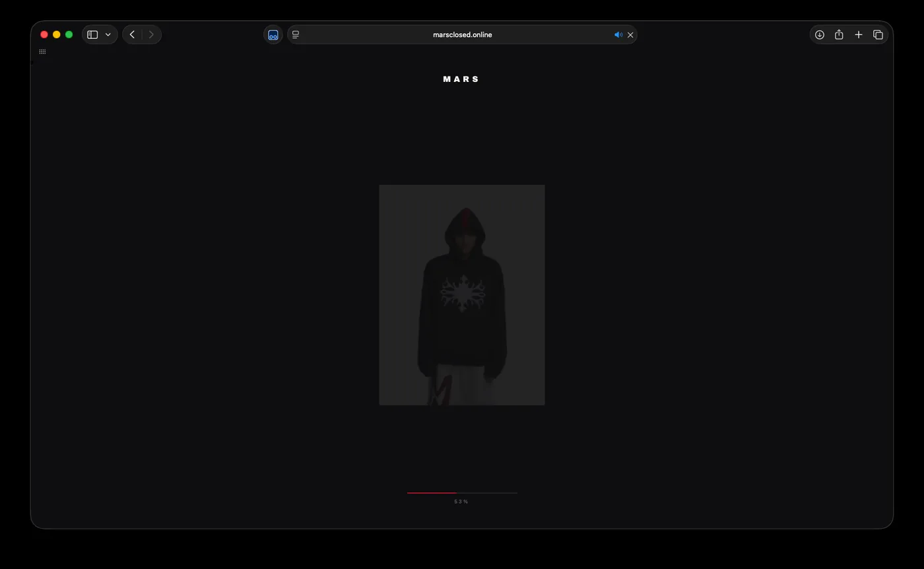The width and height of the screenshot is (924, 569).
Task: Open the page reader menu icon
Action: (296, 35)
